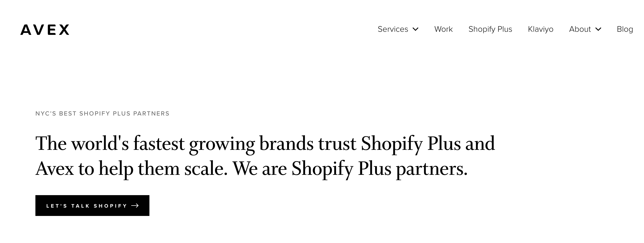
Task: Open the Klaviyo nav link
Action: 540,29
